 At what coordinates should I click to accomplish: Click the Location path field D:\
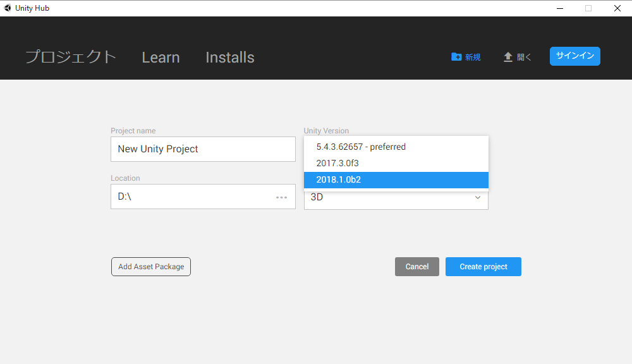click(x=203, y=197)
